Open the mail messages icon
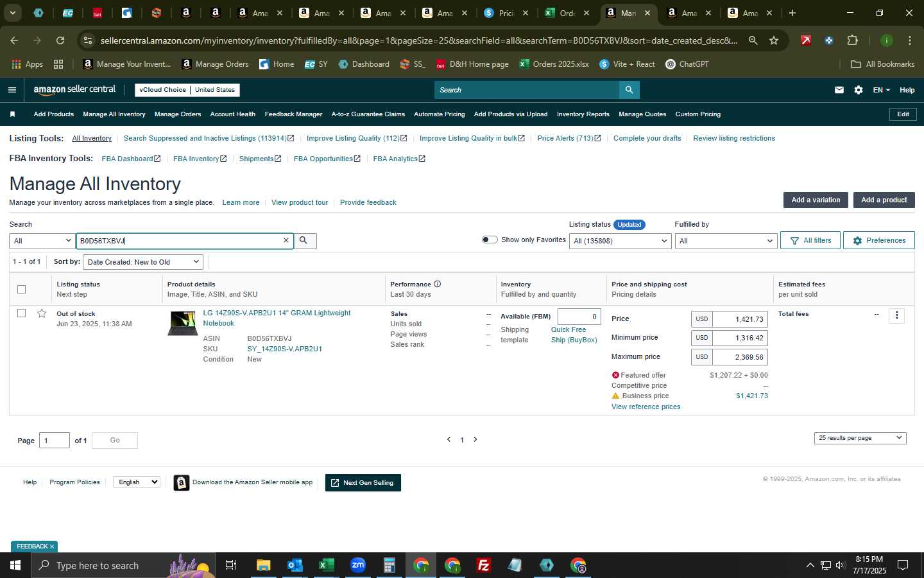The image size is (924, 578). (839, 90)
